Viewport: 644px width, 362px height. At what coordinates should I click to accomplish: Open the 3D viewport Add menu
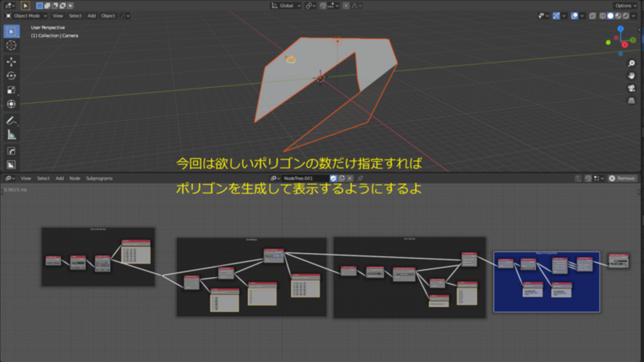coord(92,16)
